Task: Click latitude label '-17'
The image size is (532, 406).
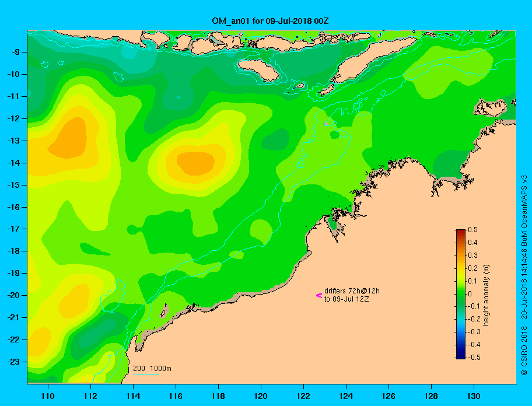Action: coord(13,229)
